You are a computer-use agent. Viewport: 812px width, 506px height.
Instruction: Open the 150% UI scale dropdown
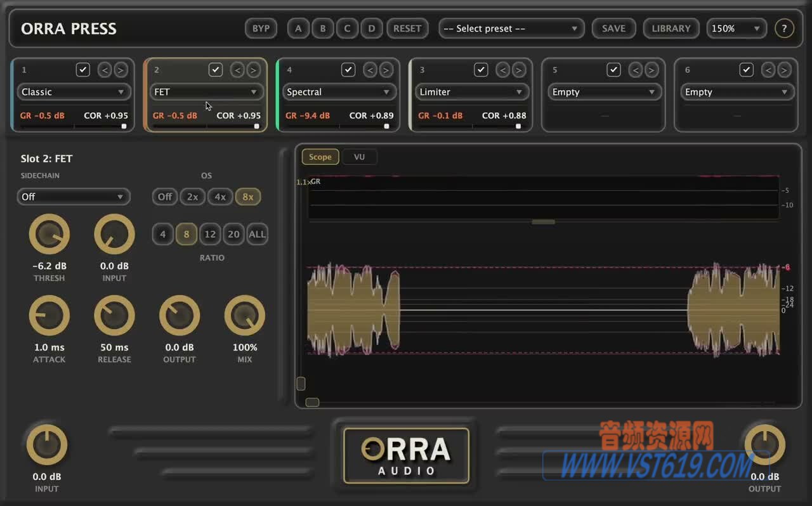[x=737, y=29]
